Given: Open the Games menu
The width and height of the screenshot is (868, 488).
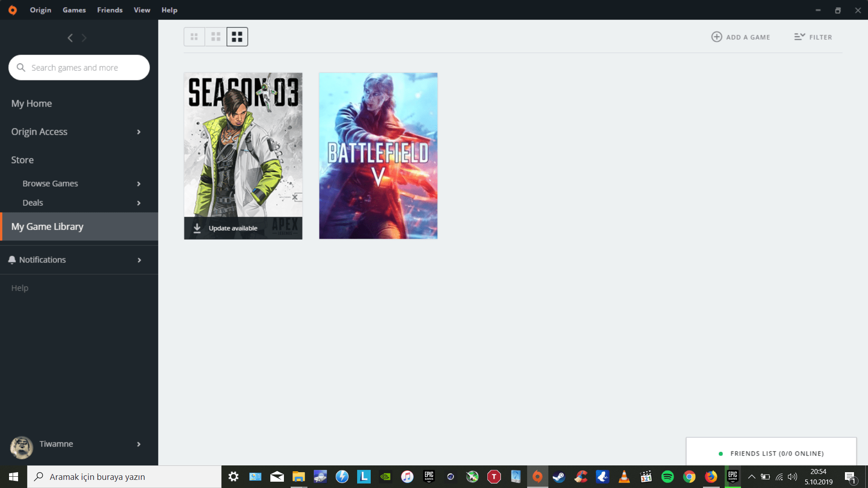Looking at the screenshot, I should pos(74,10).
